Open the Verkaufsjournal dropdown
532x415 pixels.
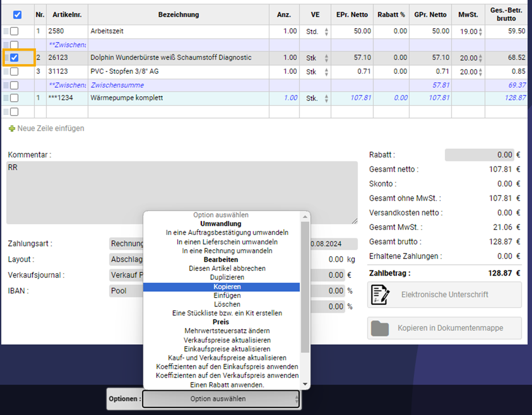(x=126, y=275)
